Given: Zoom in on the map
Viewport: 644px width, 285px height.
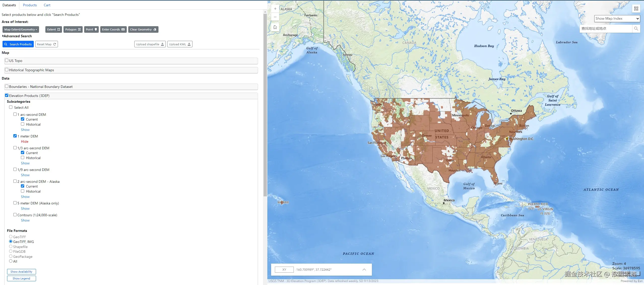Looking at the screenshot, I should tap(275, 9).
